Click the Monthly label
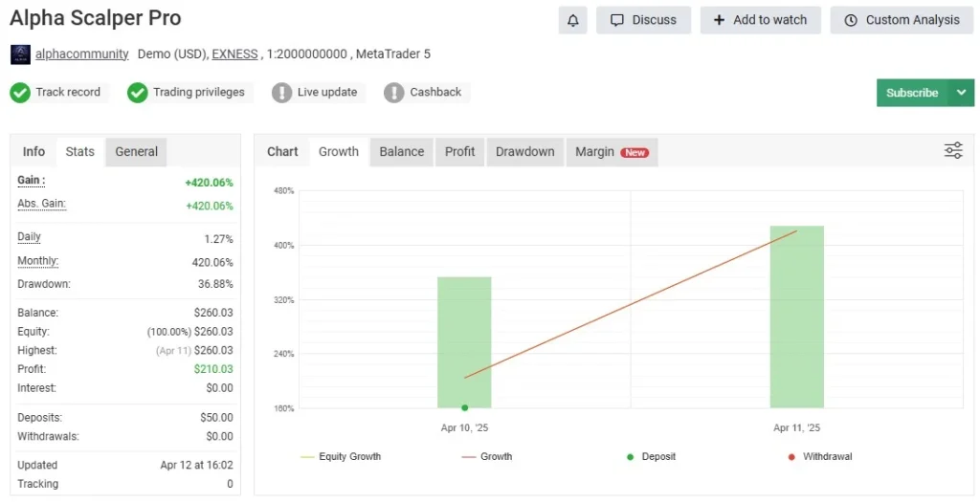Screen dimensions: 980x502 pyautogui.click(x=37, y=261)
